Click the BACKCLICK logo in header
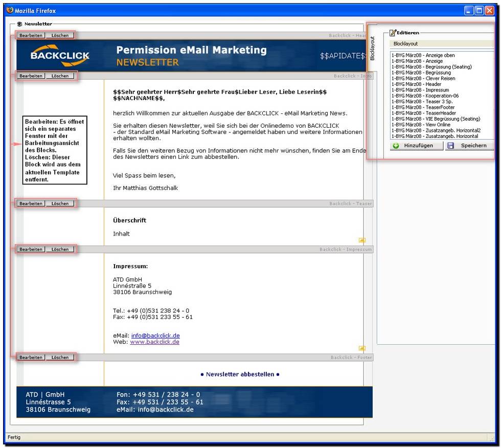Image resolution: width=501 pixels, height=448 pixels. pyautogui.click(x=60, y=56)
